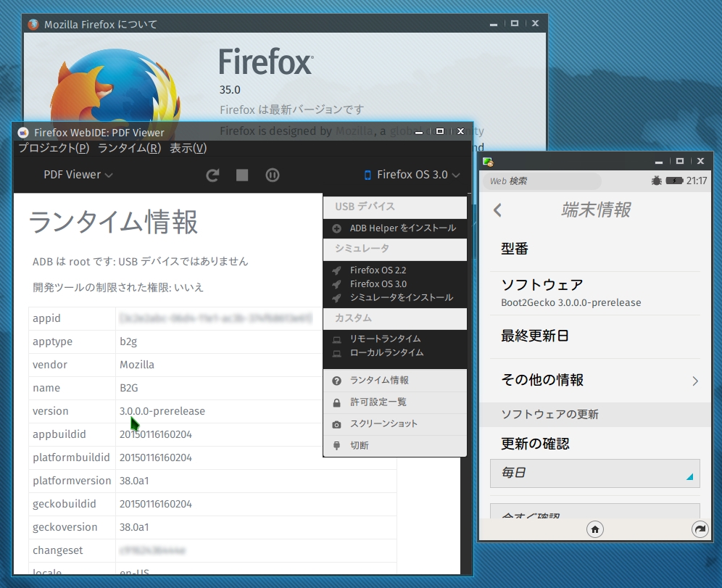The height and width of the screenshot is (588, 722).
Task: Select ローカルランタイム
Action: pos(387,352)
